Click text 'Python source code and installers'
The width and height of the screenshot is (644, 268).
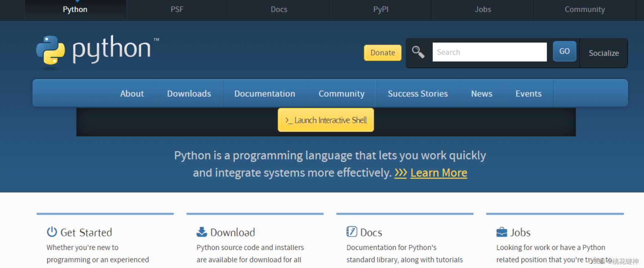(250, 247)
